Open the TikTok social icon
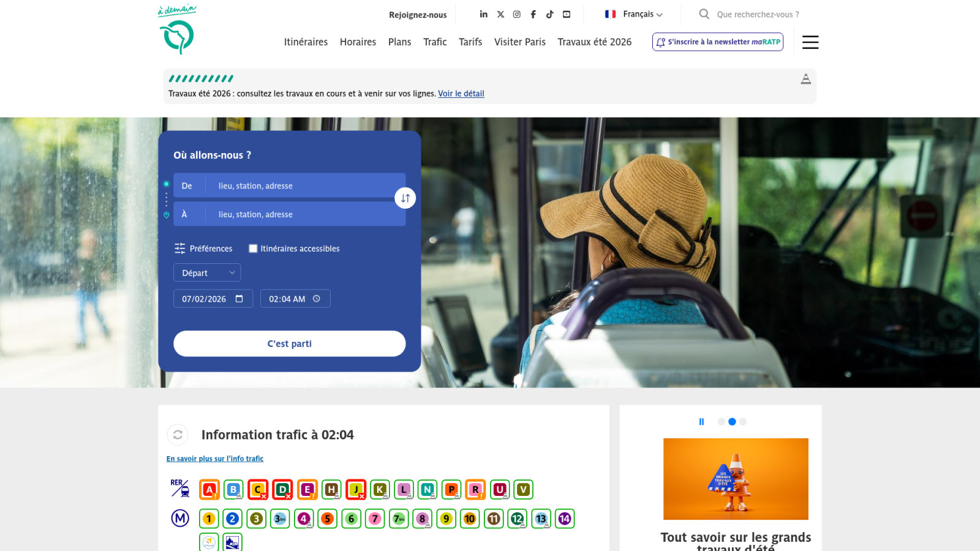The width and height of the screenshot is (980, 551). (550, 14)
